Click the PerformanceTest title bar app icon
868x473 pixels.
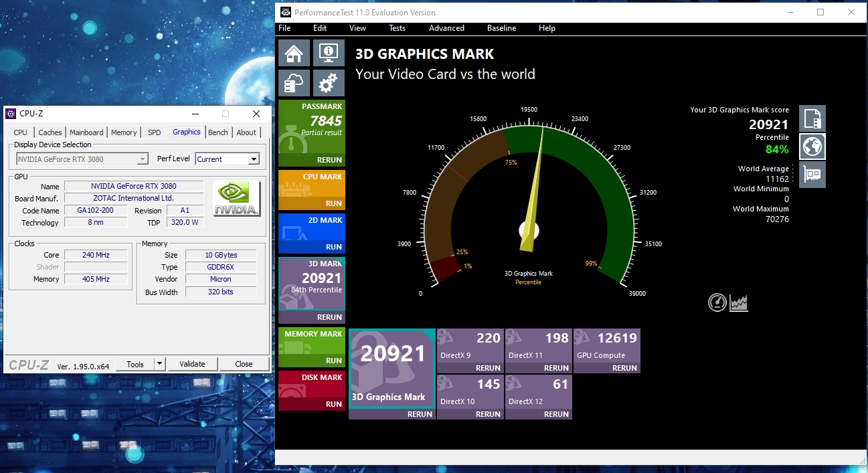[x=285, y=12]
